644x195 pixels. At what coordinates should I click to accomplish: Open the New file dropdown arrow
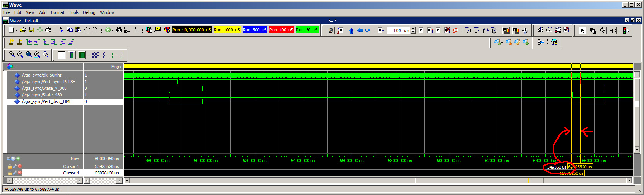pyautogui.click(x=16, y=30)
